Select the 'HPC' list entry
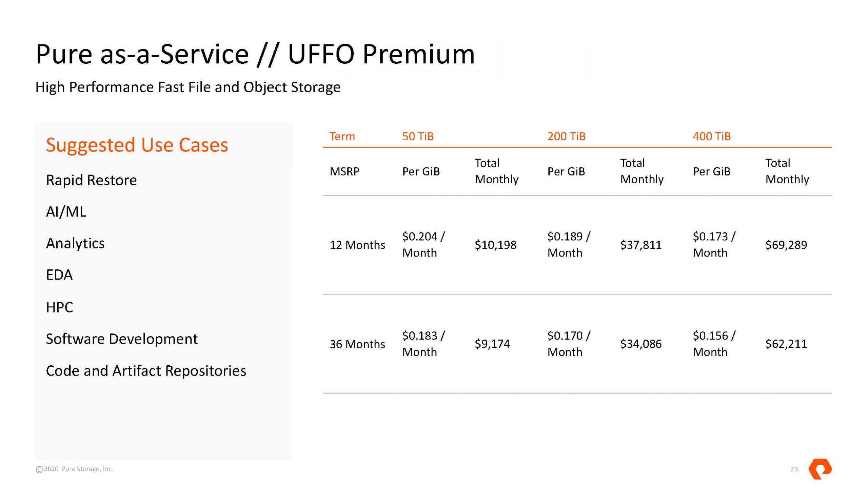Screen dimensions: 868x488 pos(59,307)
